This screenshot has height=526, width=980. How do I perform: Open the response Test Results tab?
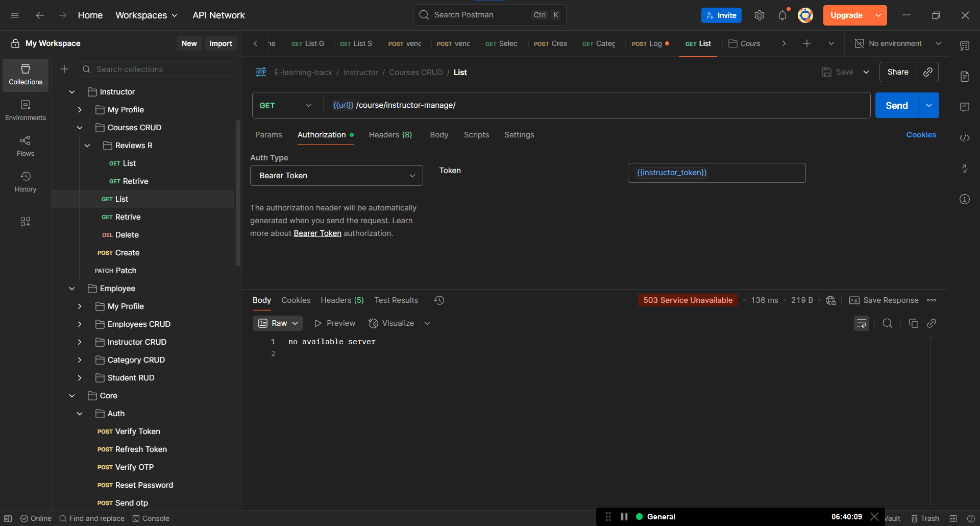pos(396,300)
